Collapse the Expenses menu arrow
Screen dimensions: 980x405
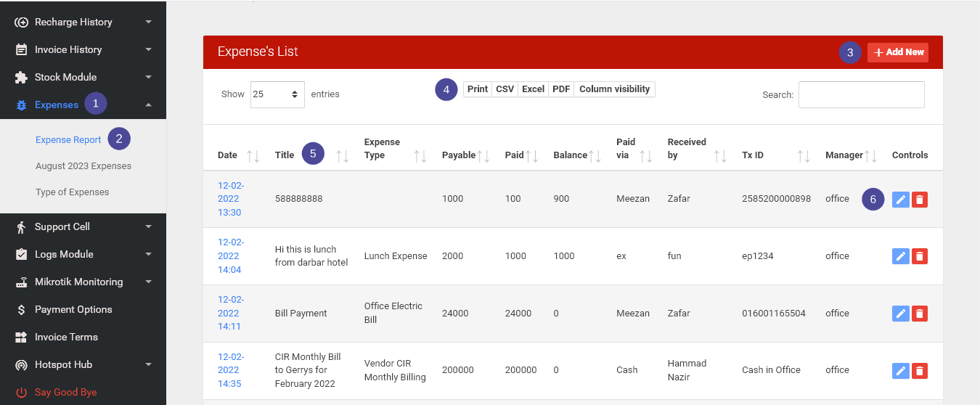(149, 105)
